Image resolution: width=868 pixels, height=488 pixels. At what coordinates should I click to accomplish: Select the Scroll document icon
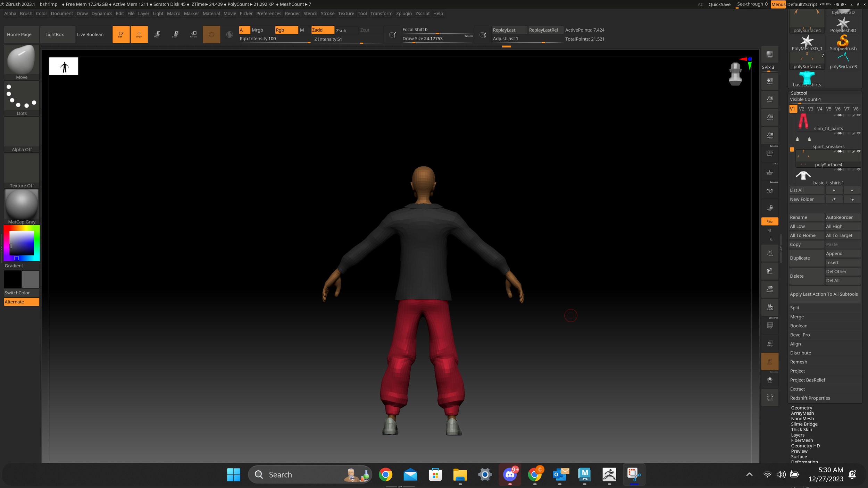coord(769,82)
